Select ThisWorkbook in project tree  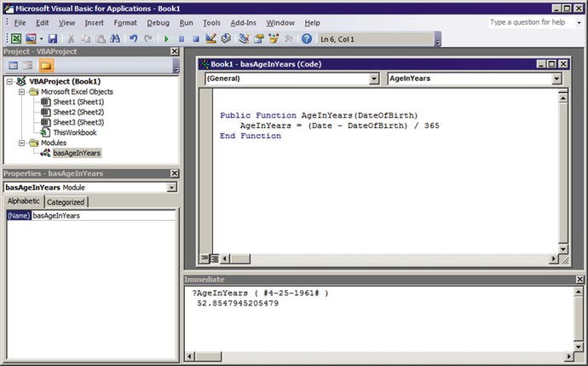[x=75, y=132]
